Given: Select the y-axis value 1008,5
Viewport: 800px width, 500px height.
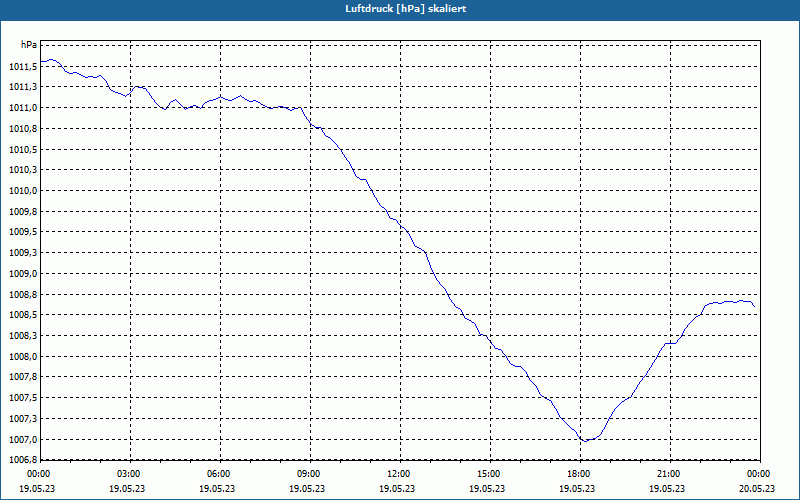Looking at the screenshot, I should click(23, 315).
